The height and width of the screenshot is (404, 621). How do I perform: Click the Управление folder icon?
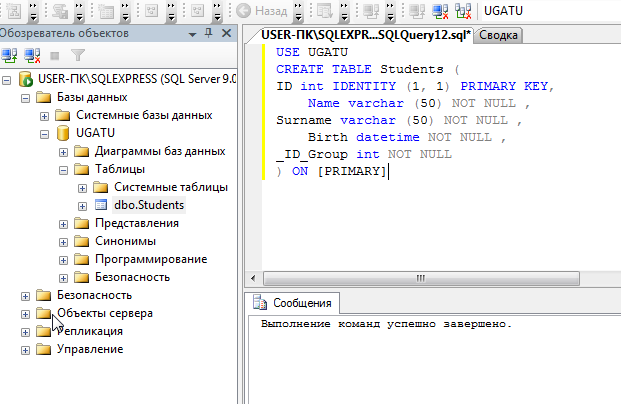44,349
